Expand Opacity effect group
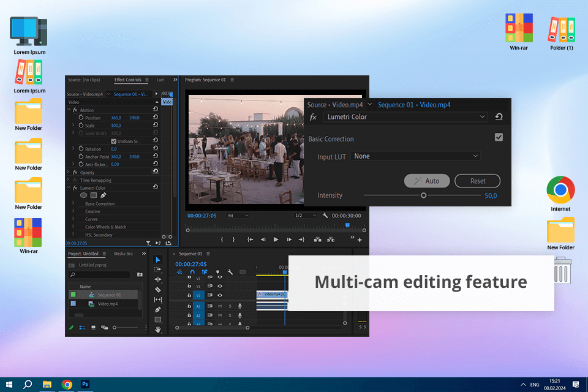The width and height of the screenshot is (588, 392). pos(69,172)
